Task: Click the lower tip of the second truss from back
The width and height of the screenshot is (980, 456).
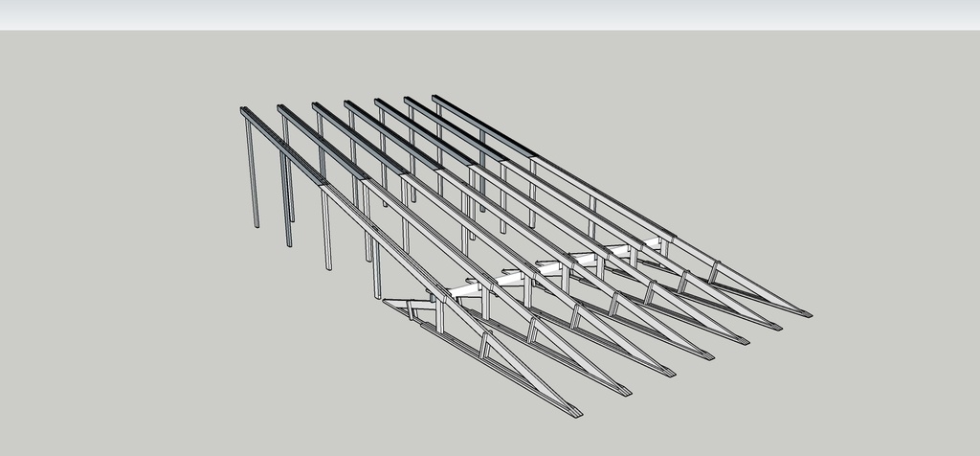Action: point(776,326)
